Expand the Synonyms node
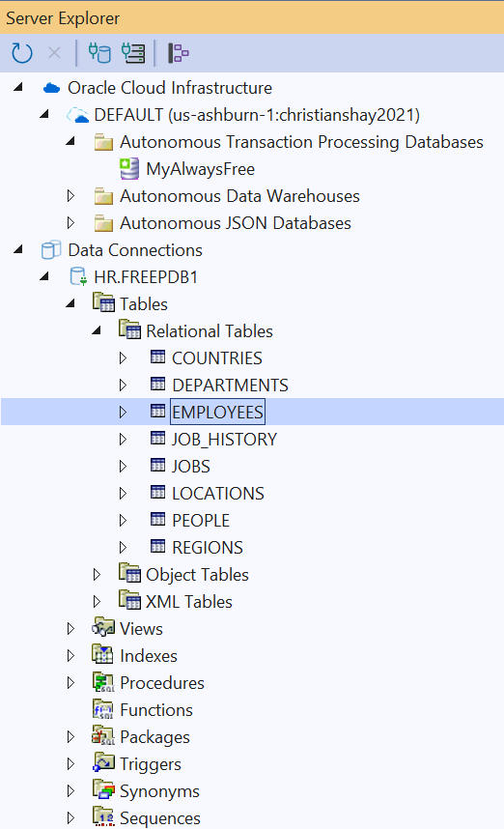This screenshot has width=504, height=829. [70, 790]
